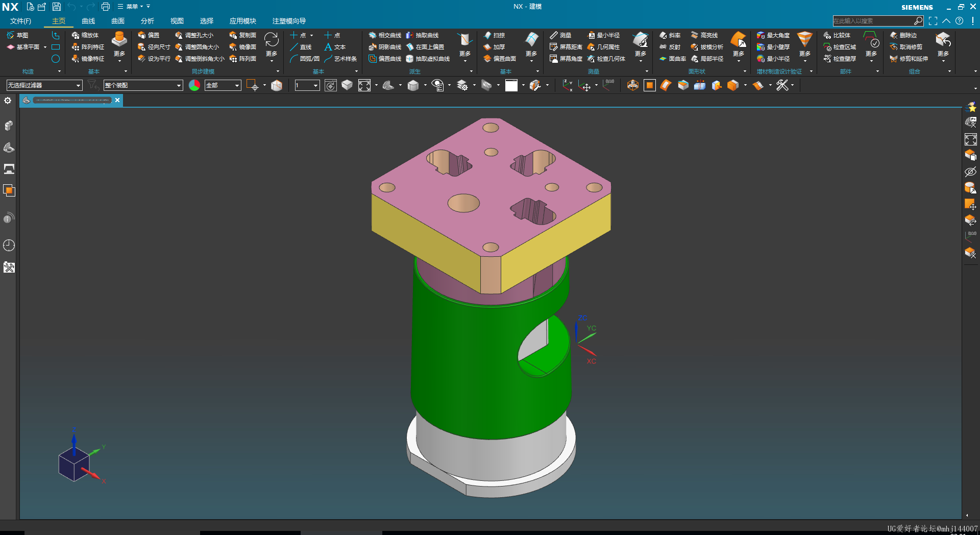
Task: Choose the 艺术样条 studio spline tool
Action: coord(340,59)
